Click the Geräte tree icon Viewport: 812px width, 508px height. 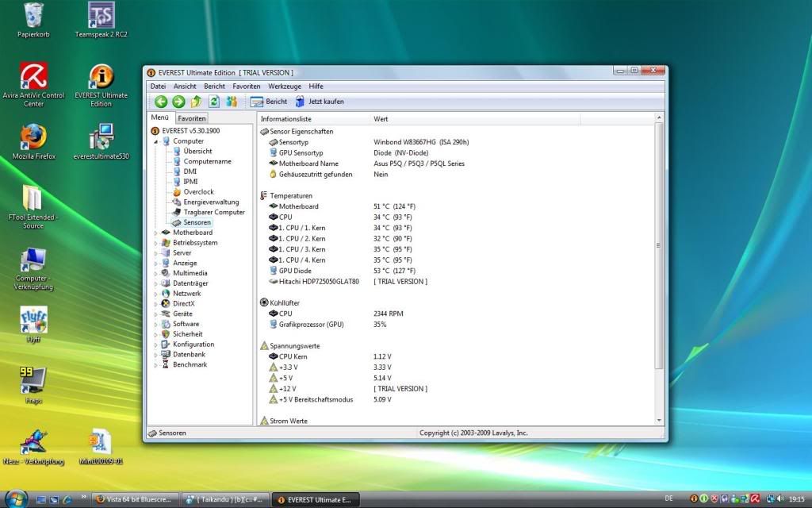166,314
